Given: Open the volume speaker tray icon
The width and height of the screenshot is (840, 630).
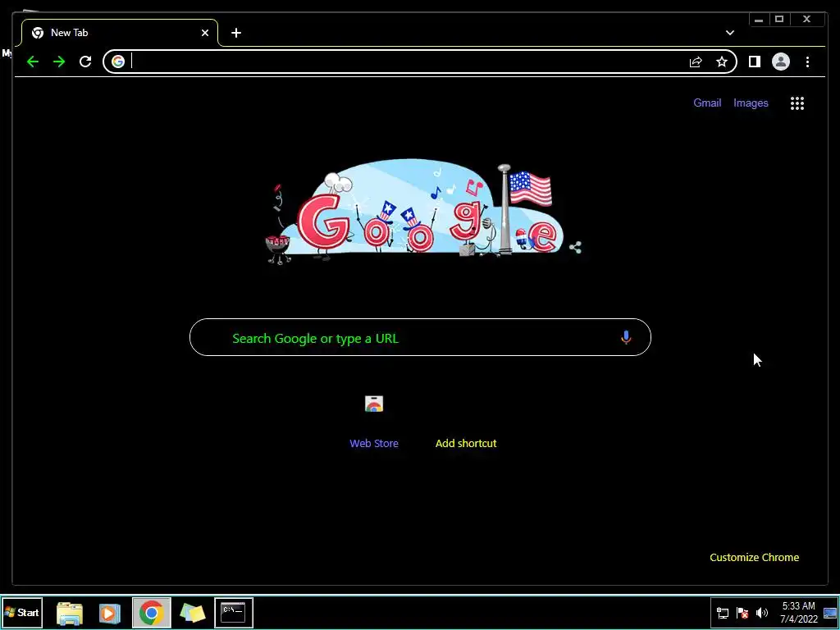Looking at the screenshot, I should pyautogui.click(x=762, y=613).
